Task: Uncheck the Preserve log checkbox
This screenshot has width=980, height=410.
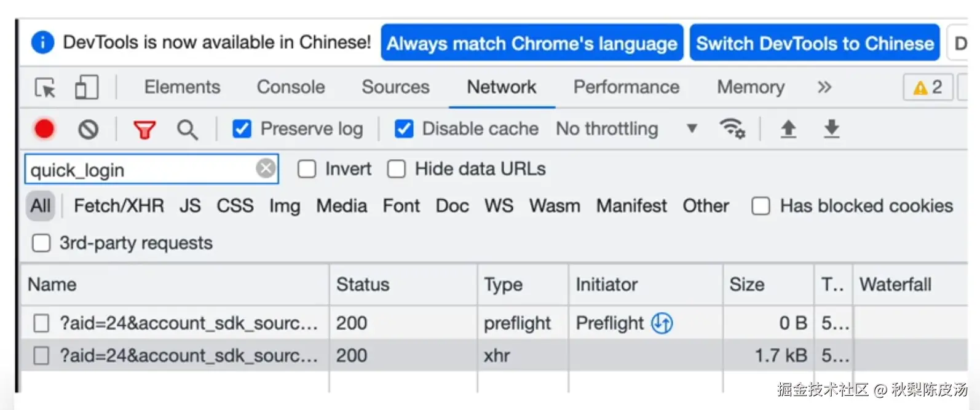Action: (242, 129)
